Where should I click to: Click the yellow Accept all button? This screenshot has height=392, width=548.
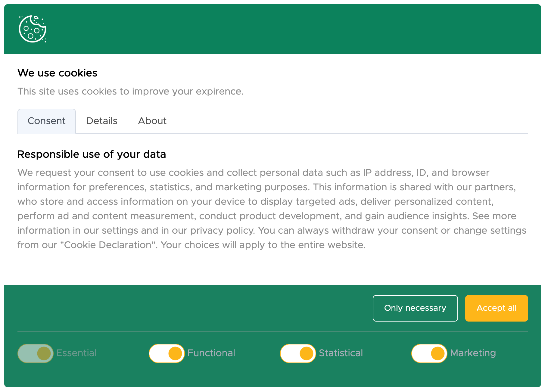pos(497,308)
